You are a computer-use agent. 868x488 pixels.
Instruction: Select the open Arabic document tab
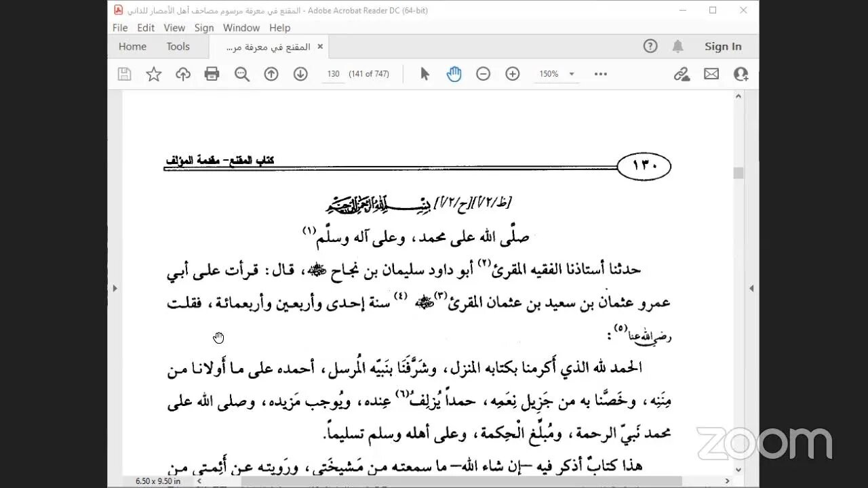[268, 47]
